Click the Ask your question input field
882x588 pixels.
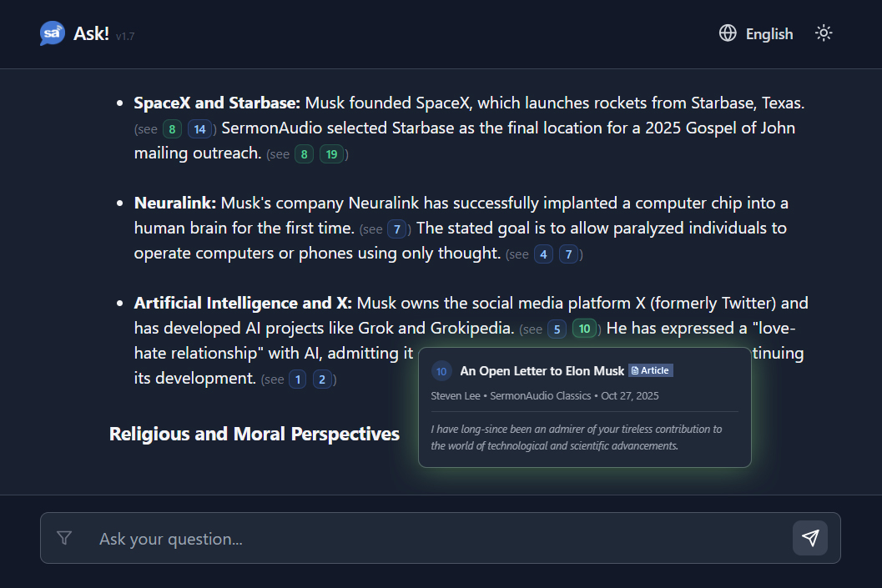pyautogui.click(x=440, y=539)
